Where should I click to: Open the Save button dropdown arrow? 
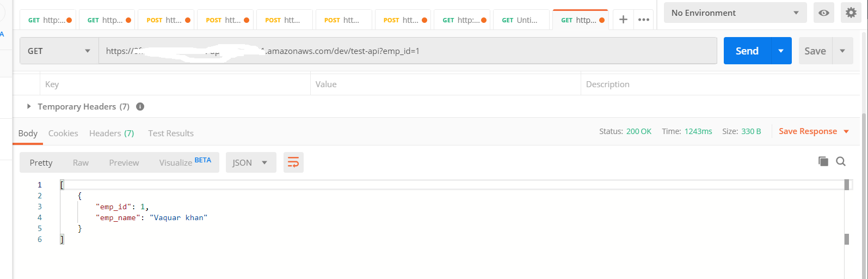click(842, 51)
